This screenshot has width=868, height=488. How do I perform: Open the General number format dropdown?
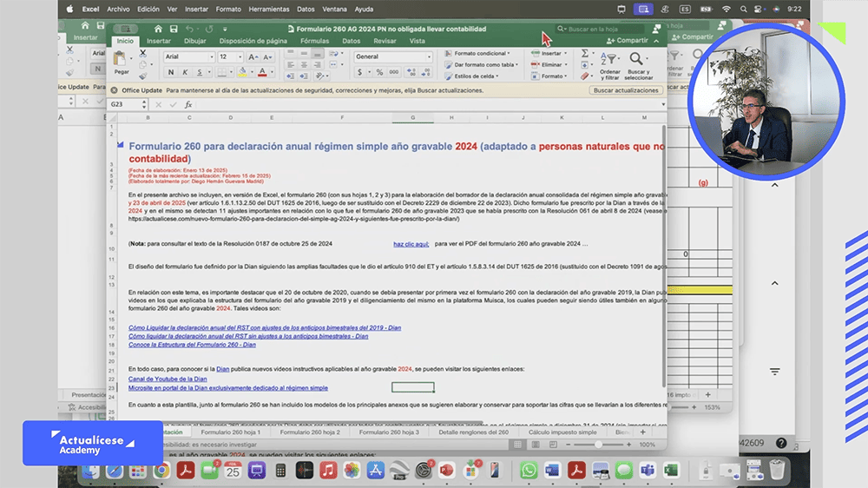coord(429,56)
